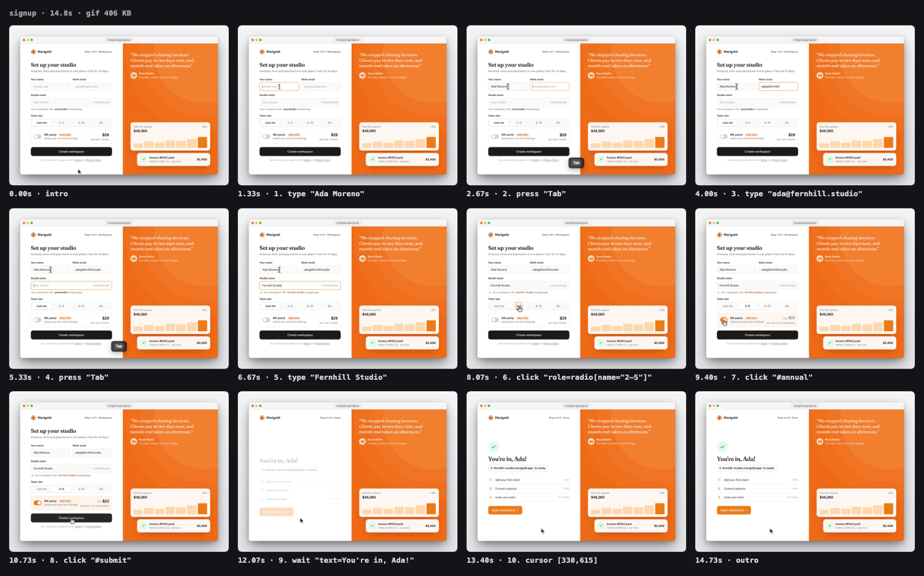Open dashboard from the outro frame

[733, 510]
